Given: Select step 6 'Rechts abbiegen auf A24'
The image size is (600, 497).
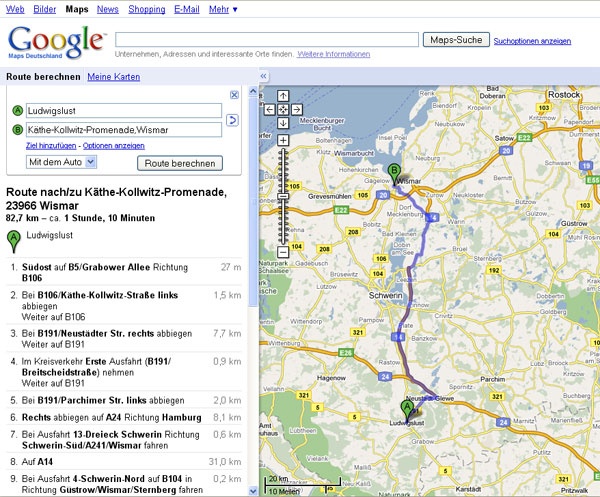Looking at the screenshot, I should click(124, 417).
